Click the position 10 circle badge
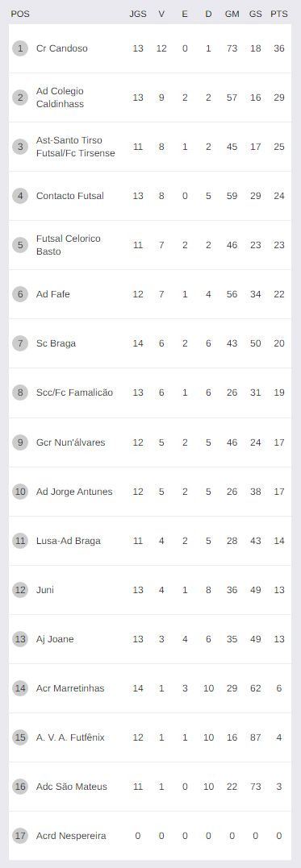 click(20, 492)
